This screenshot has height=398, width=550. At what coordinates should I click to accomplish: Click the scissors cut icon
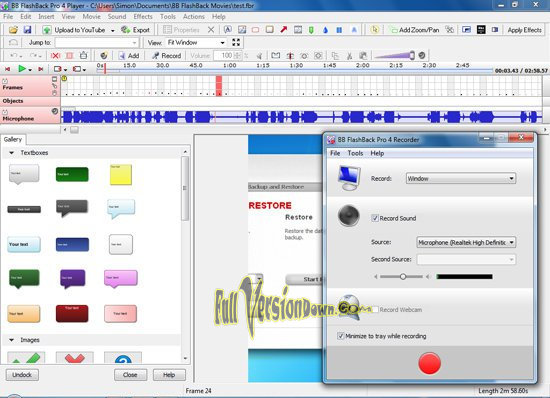349,55
